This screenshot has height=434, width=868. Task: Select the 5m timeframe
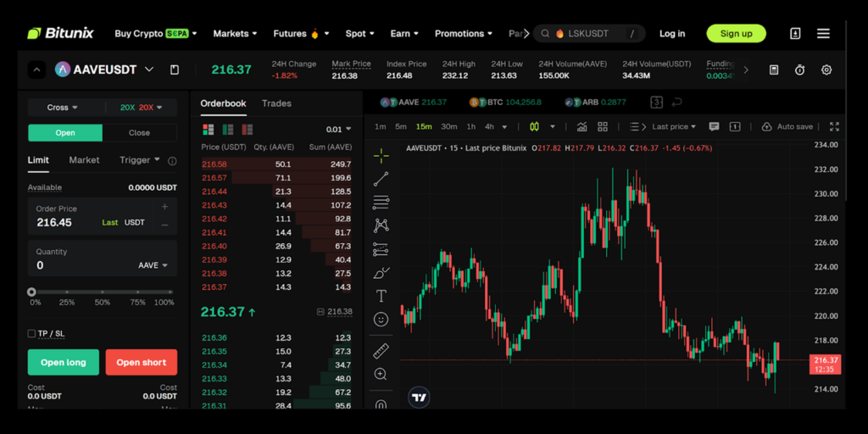click(x=401, y=127)
